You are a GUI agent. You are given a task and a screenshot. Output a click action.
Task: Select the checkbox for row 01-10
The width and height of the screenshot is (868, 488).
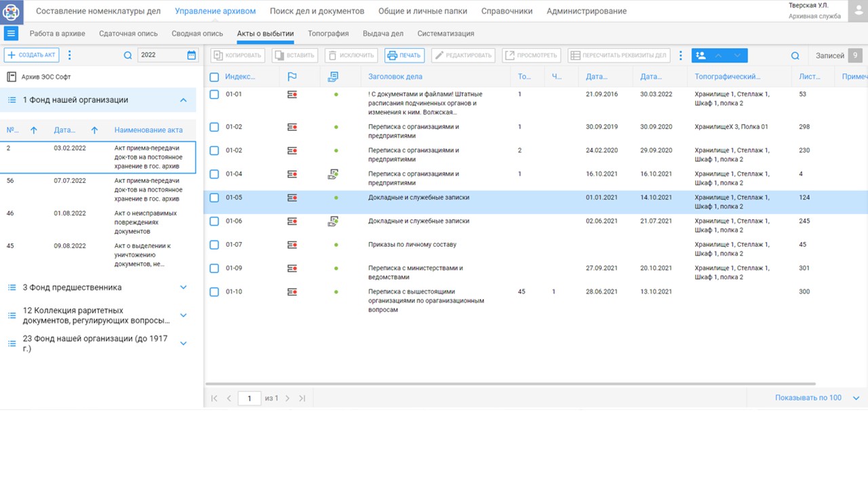(214, 292)
